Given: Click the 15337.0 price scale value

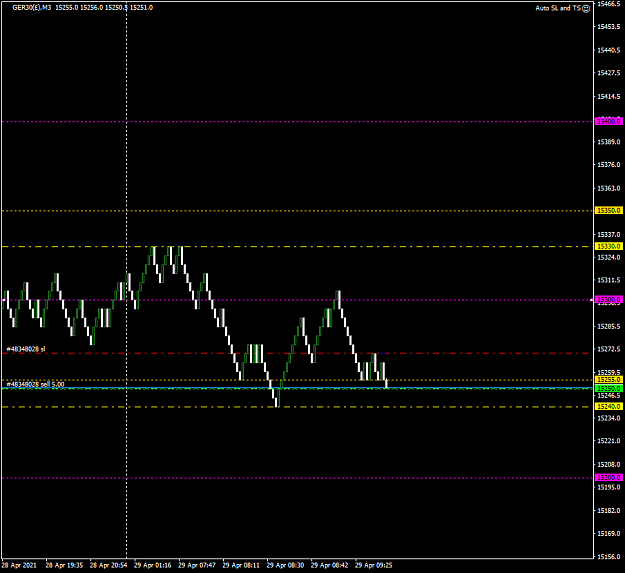Looking at the screenshot, I should [609, 234].
